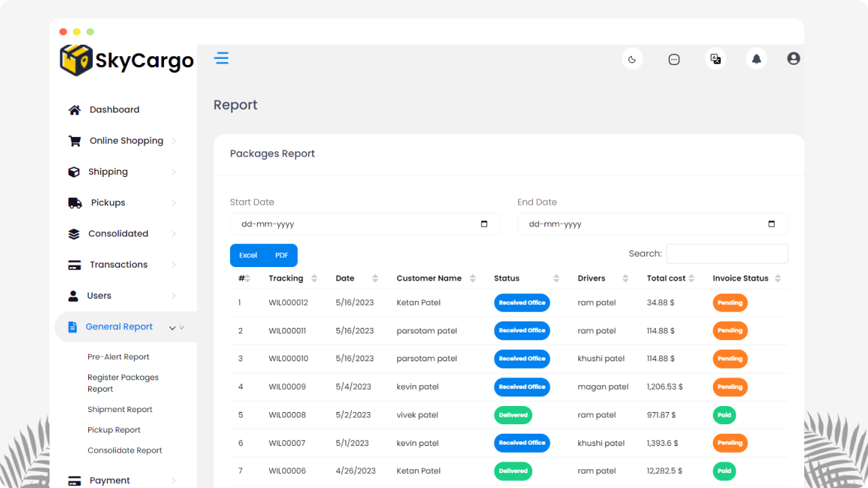Image resolution: width=868 pixels, height=488 pixels.
Task: Click the hamburger menu icon
Action: click(221, 58)
